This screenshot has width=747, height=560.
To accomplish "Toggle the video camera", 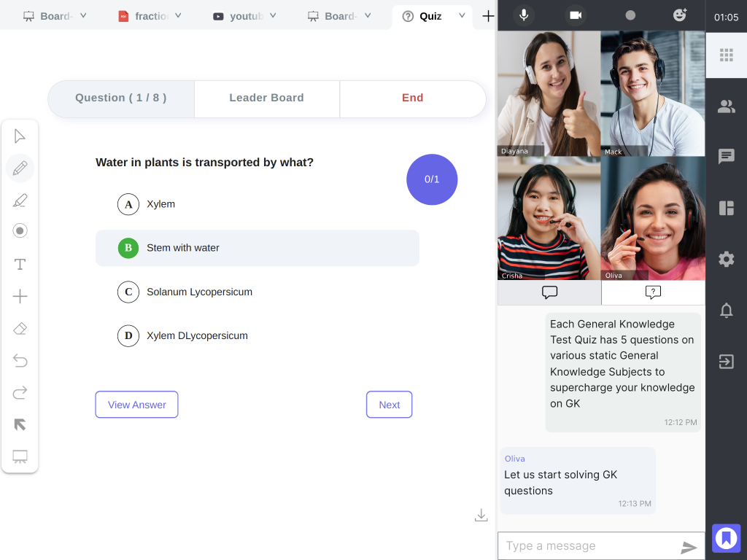I will [576, 15].
